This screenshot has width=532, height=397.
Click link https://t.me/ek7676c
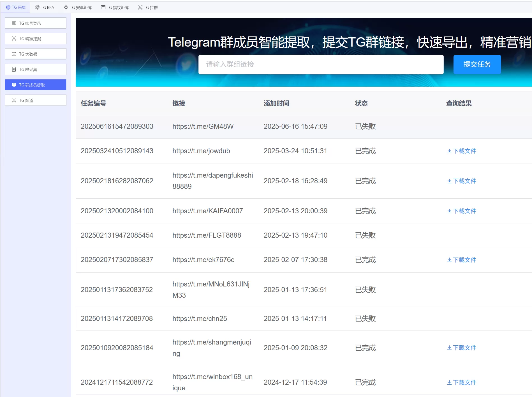(203, 260)
